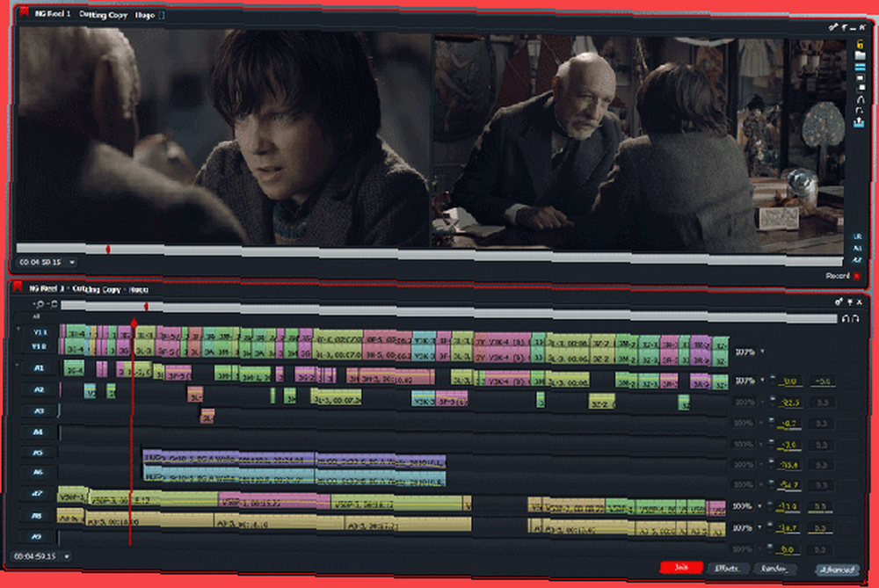Image resolution: width=879 pixels, height=588 pixels.
Task: Click the A1 track level fader knob
Action: [x=773, y=379]
